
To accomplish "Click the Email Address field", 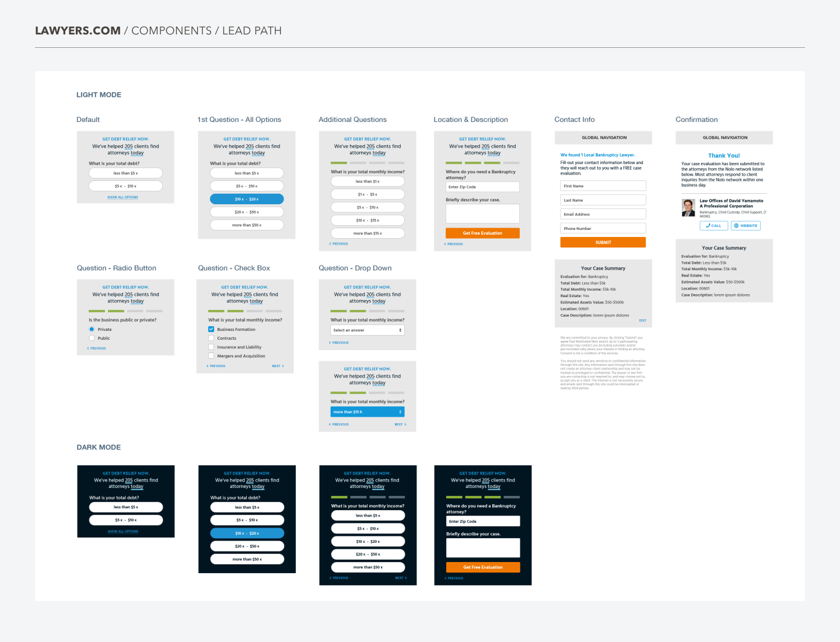I will click(x=603, y=214).
